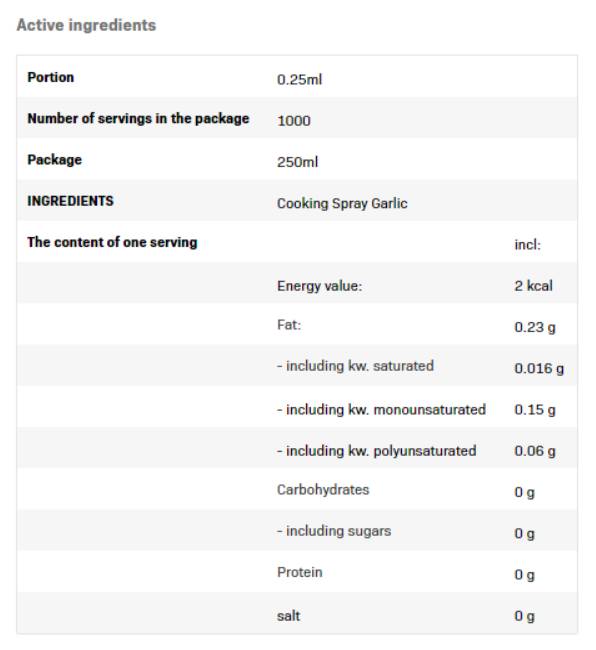Click the 0.25ml portion value
Image resolution: width=596 pixels, height=650 pixels.
click(299, 79)
